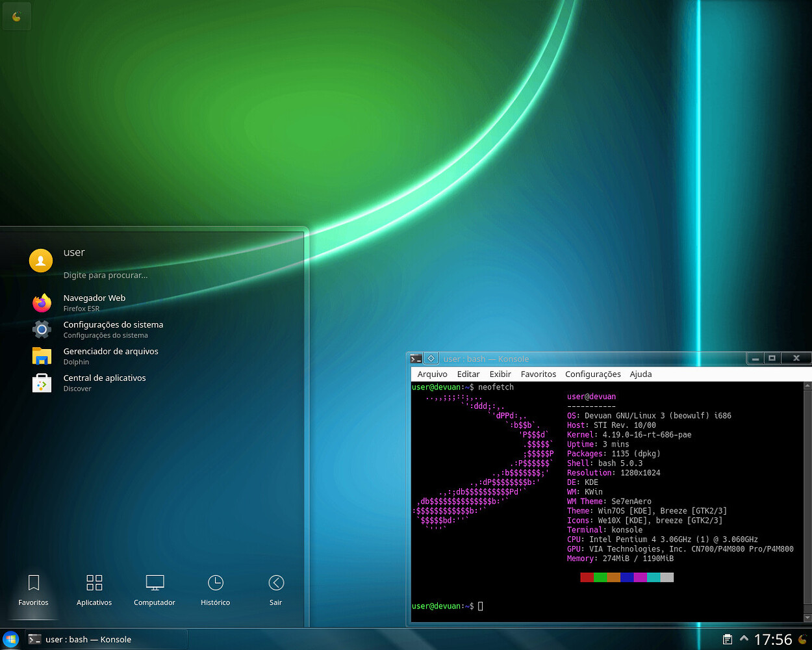The height and width of the screenshot is (650, 812).
Task: Open the Ajuda menu in Konsole
Action: coord(641,374)
